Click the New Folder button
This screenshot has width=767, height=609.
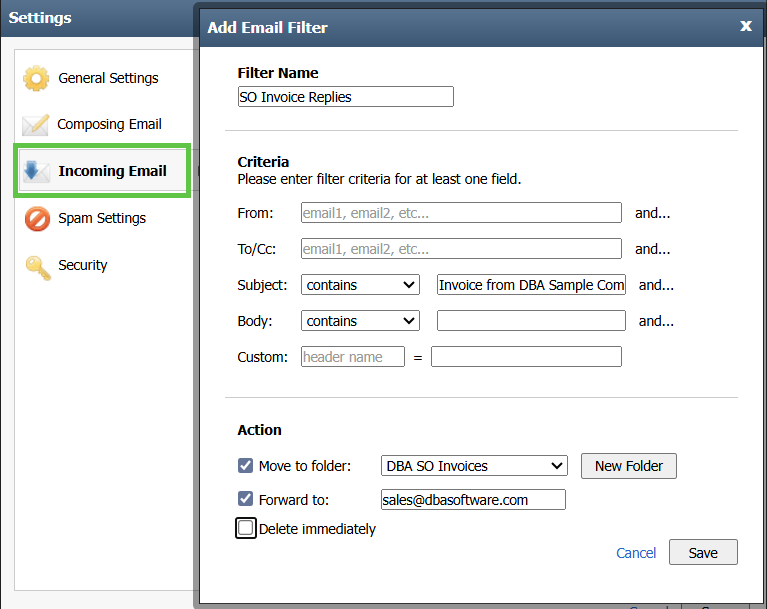(x=629, y=466)
